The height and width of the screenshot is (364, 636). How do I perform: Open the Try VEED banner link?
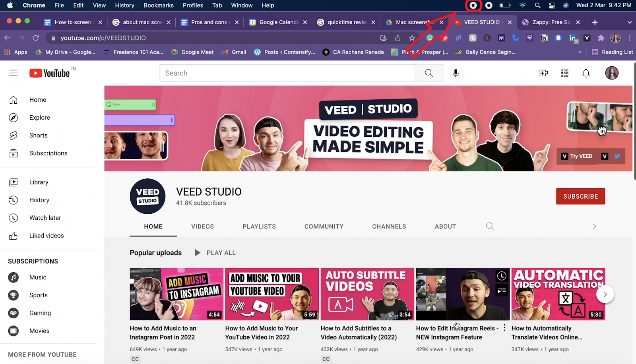pos(577,156)
